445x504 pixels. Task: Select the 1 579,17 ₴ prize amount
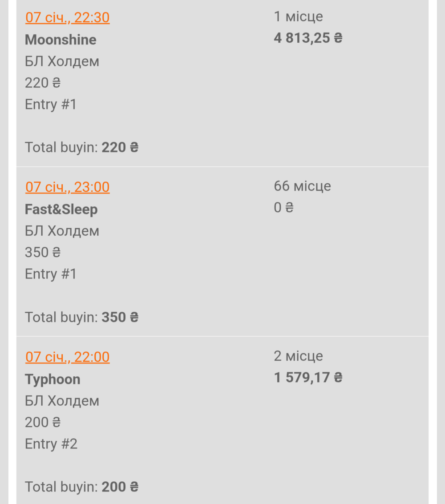pos(308,377)
